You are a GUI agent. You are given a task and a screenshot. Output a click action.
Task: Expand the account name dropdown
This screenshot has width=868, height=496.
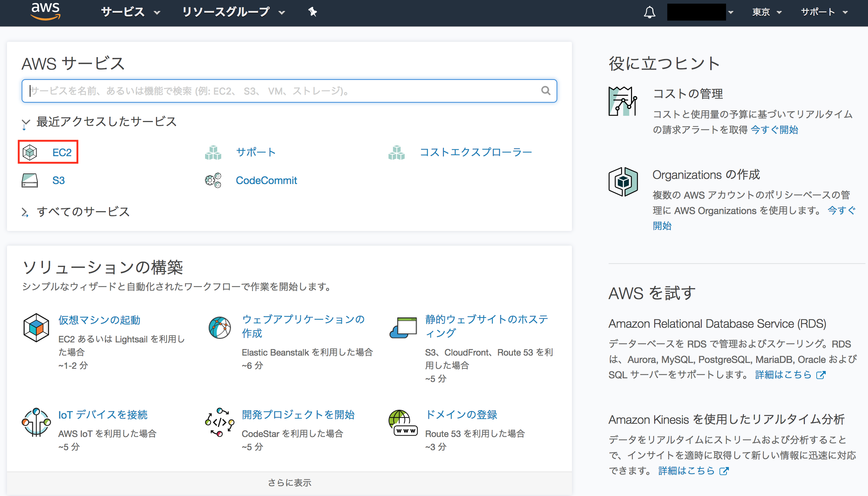tap(700, 12)
